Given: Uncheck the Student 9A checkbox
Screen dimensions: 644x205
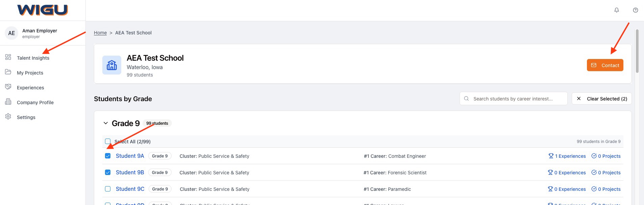Looking at the screenshot, I should coord(108,156).
